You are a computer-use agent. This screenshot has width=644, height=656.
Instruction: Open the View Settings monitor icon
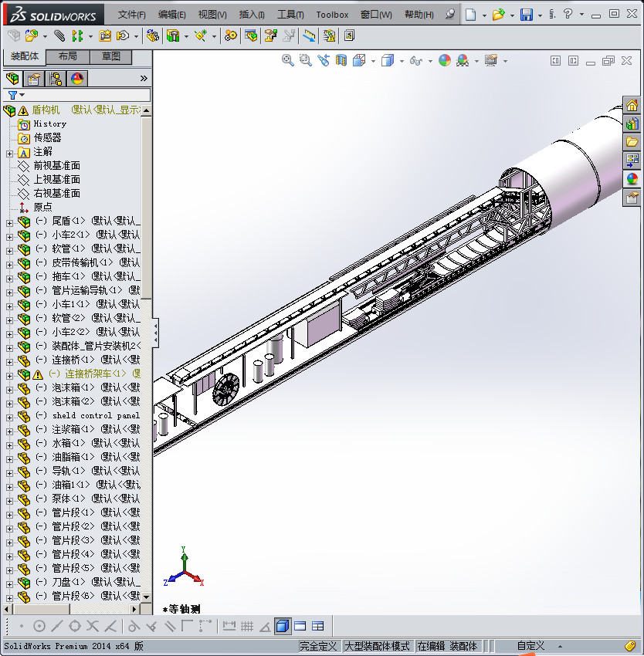tap(491, 61)
